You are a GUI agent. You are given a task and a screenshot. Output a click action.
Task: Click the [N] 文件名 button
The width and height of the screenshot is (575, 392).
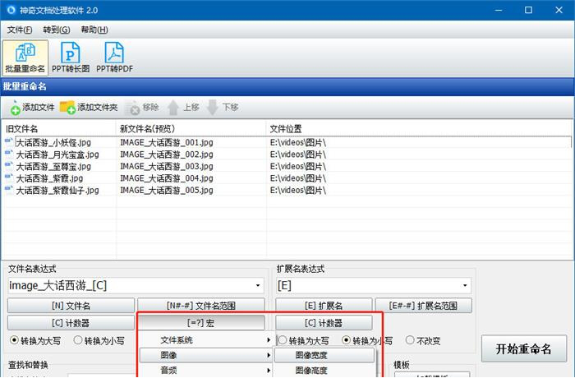point(71,306)
